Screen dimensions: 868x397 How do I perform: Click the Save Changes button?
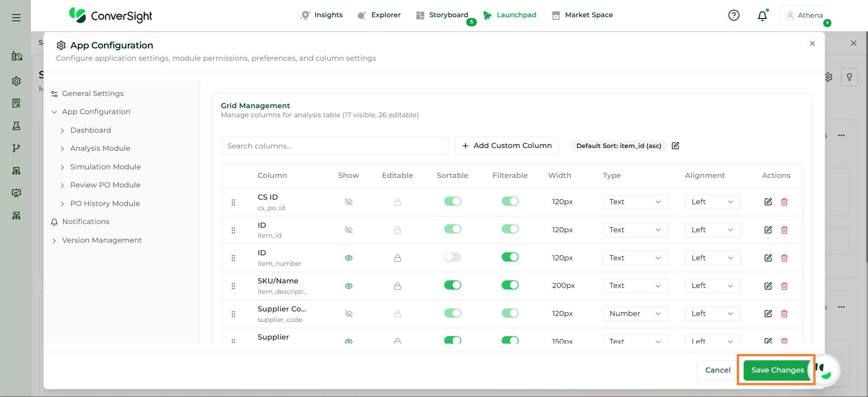777,370
